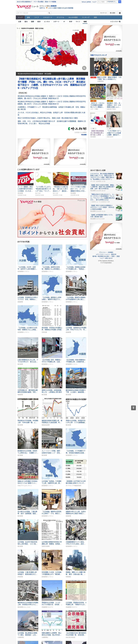
Task: Open the 科学 category
Action: pos(71,22)
